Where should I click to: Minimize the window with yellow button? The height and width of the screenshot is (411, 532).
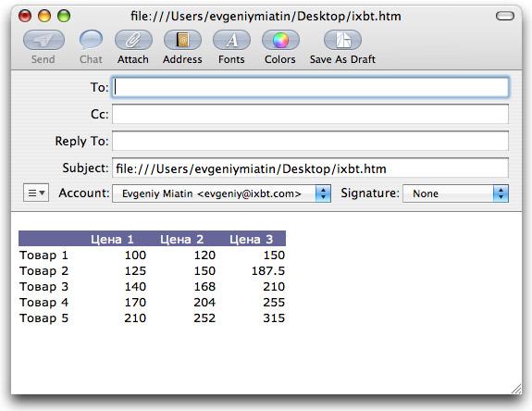pos(44,16)
